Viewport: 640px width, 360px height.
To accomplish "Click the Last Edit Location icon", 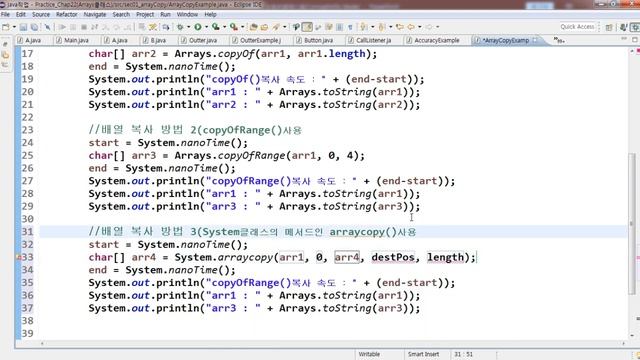I will pyautogui.click(x=400, y=27).
